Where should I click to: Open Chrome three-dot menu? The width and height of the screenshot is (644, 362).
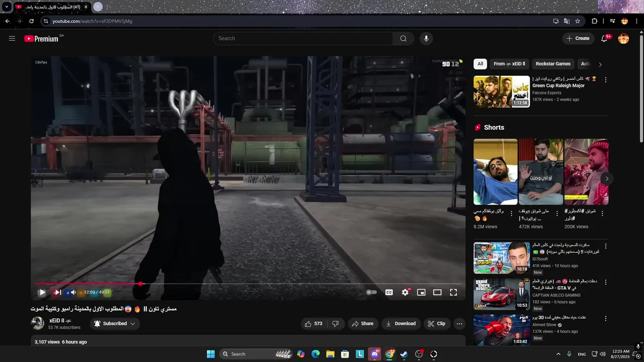coord(637,21)
